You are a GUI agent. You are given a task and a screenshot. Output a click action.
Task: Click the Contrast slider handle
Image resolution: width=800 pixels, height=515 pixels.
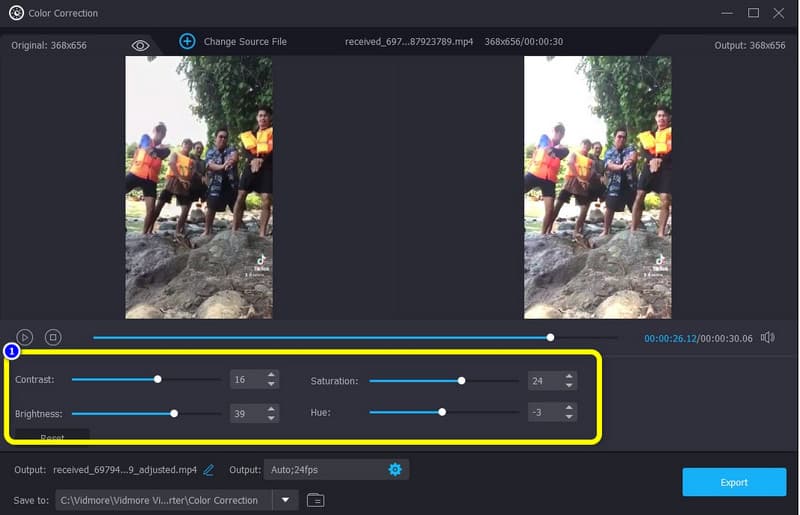(x=158, y=380)
